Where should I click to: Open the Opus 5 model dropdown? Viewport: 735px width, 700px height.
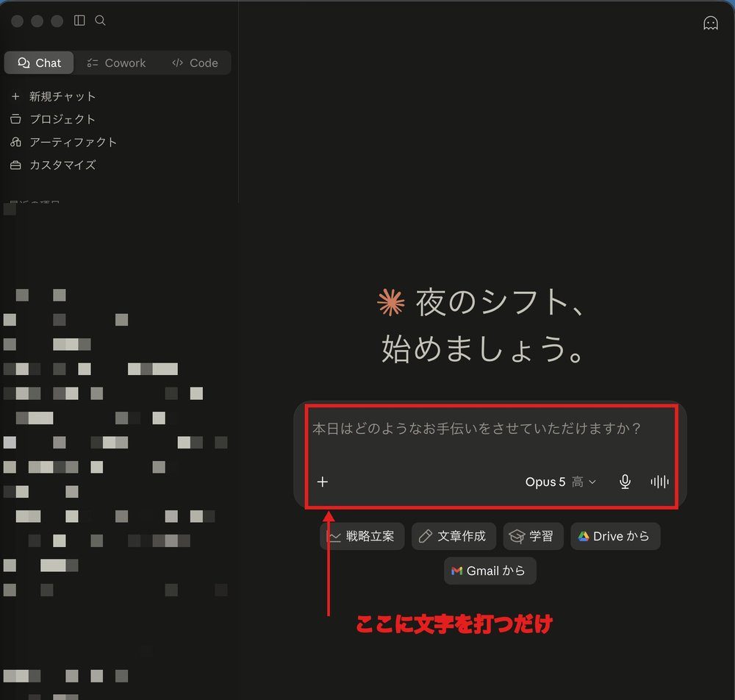[x=560, y=482]
